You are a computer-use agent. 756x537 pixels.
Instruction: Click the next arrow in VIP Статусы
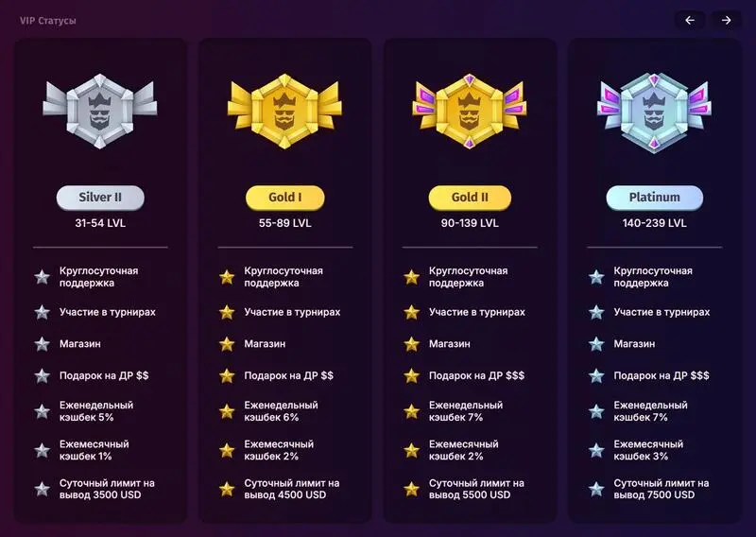(x=726, y=20)
